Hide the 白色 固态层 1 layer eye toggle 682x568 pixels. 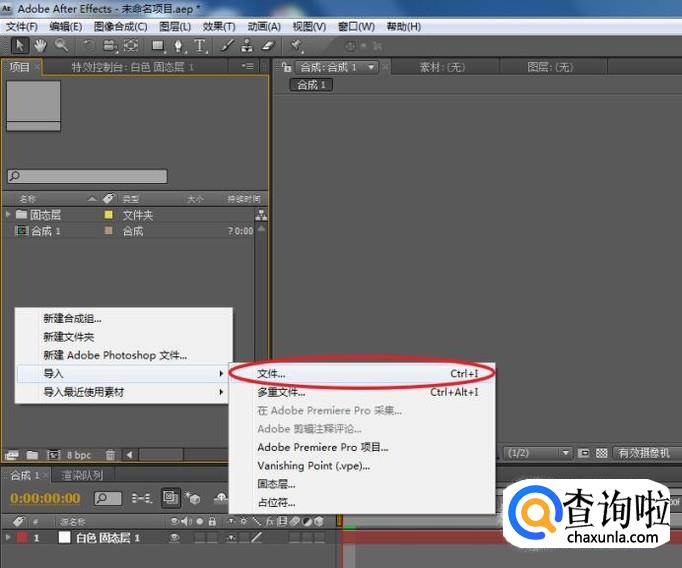[175, 538]
